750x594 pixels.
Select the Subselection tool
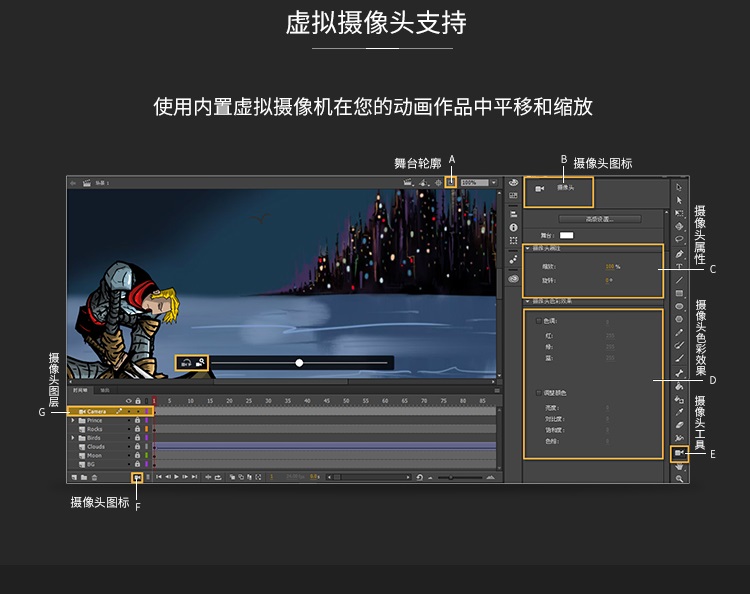pyautogui.click(x=679, y=200)
